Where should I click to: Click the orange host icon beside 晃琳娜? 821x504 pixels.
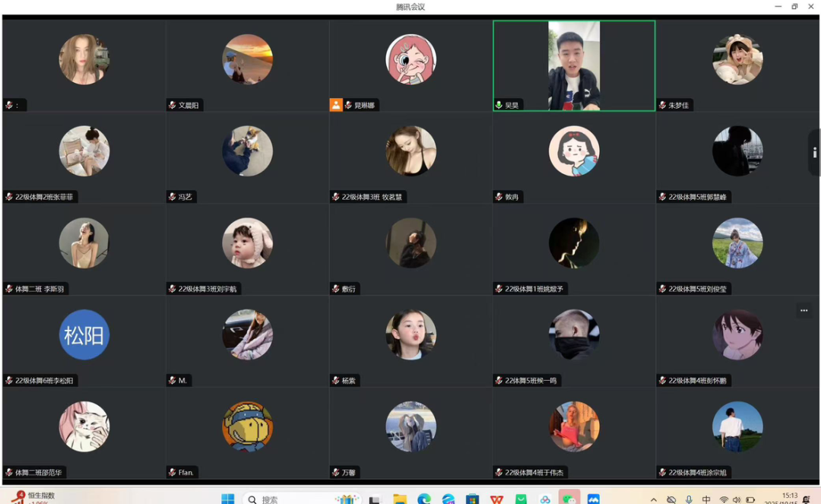tap(336, 105)
